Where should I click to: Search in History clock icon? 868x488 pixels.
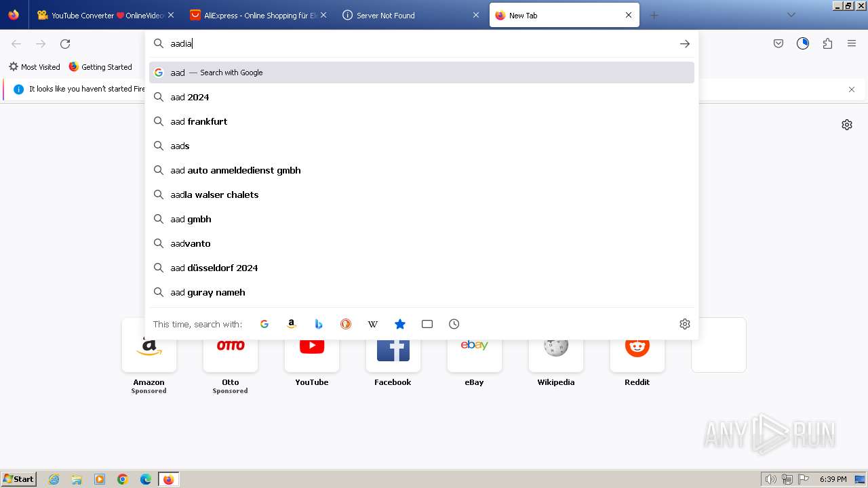[454, 324]
